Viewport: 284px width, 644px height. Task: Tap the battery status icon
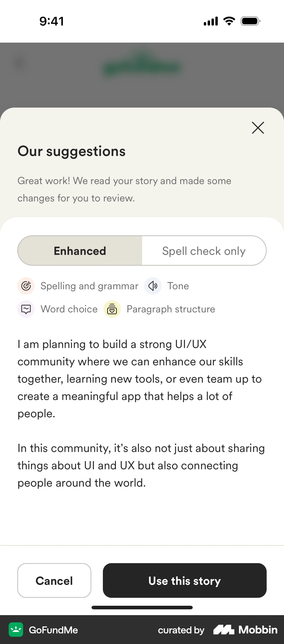(x=250, y=21)
